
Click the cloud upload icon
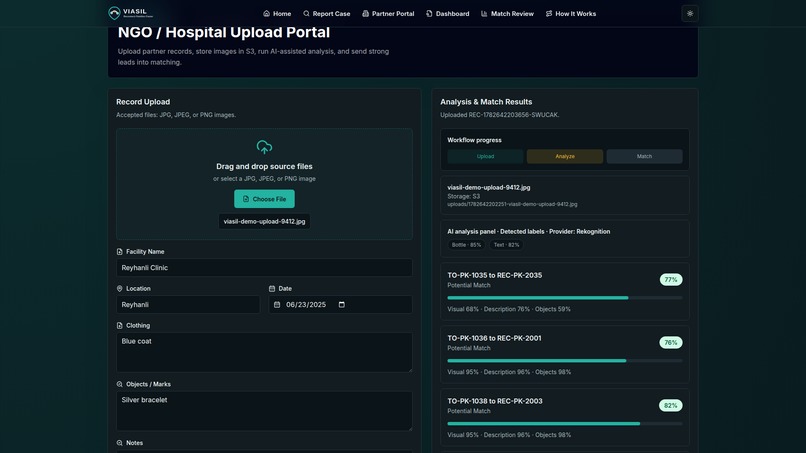coord(264,147)
